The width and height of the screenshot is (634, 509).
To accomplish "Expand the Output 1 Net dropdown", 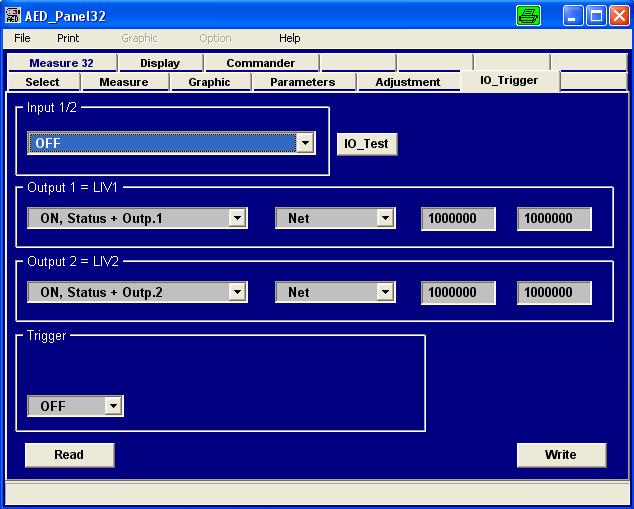I will [x=385, y=218].
